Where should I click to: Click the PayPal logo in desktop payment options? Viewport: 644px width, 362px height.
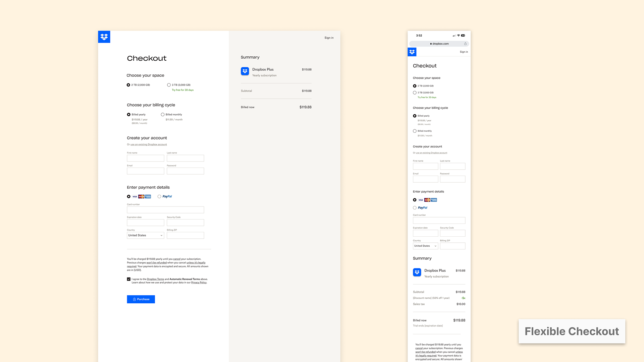tap(167, 196)
